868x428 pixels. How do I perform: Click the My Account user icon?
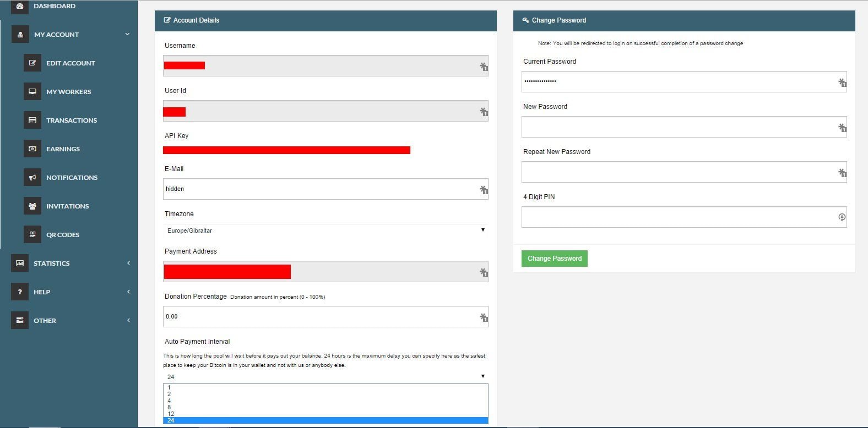[20, 34]
